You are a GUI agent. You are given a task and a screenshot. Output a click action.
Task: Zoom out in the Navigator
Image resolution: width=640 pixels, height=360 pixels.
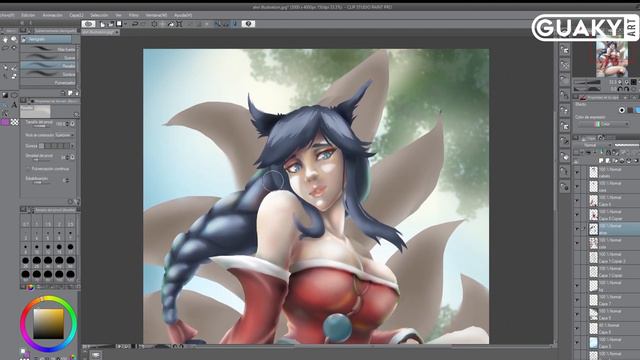point(620,82)
